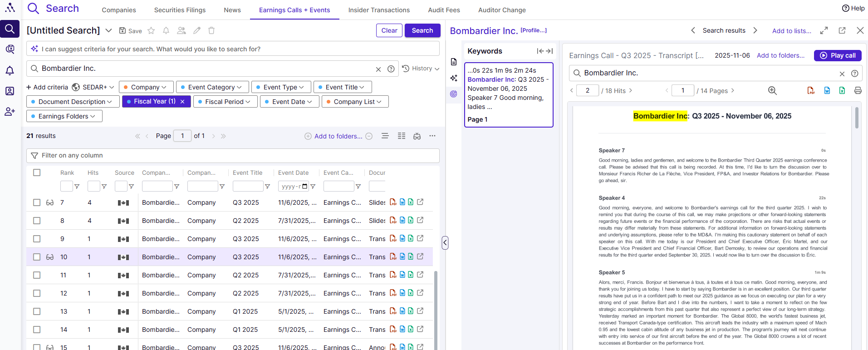Screen dimensions: 868x350
Task: Click the AI criteria suggestion input
Action: click(x=233, y=49)
